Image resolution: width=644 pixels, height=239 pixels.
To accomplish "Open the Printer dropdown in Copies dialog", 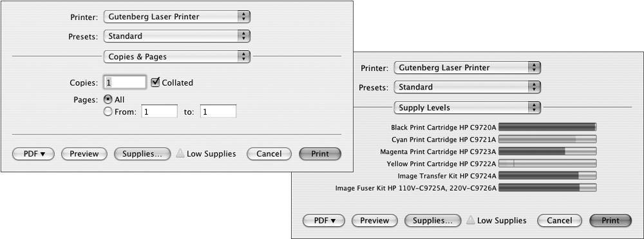I will pyautogui.click(x=177, y=17).
